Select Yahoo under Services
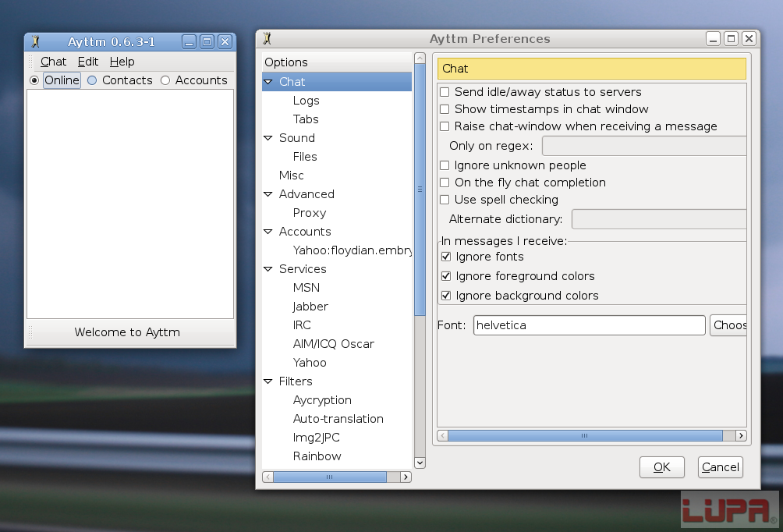The height and width of the screenshot is (532, 783). 310,363
